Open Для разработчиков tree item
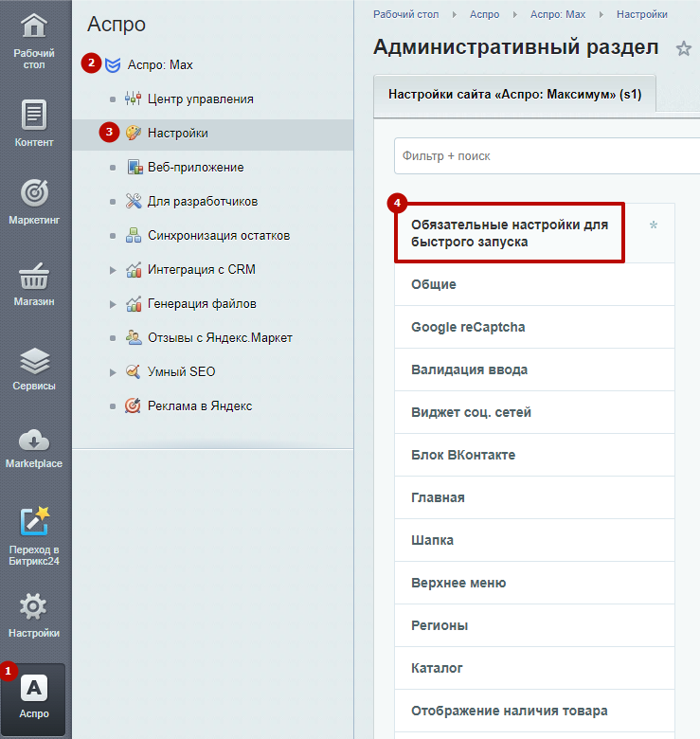This screenshot has width=700, height=739. pos(203,201)
